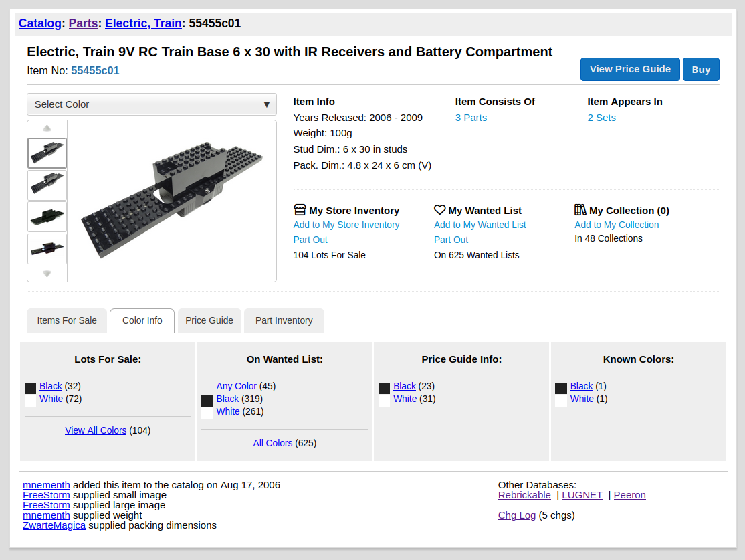The width and height of the screenshot is (745, 560).
Task: Select the second train base thumbnail
Action: click(x=47, y=185)
